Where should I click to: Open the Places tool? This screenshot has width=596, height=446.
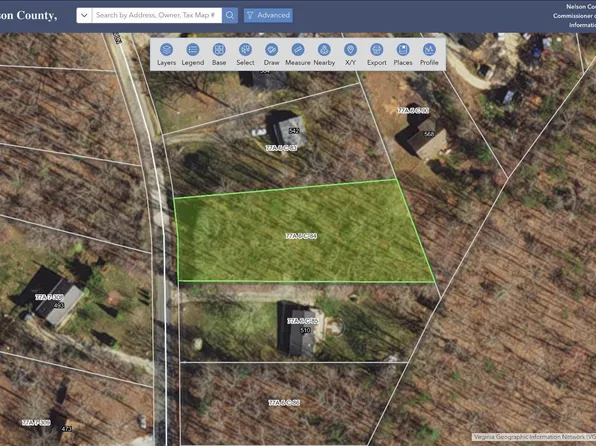403,55
